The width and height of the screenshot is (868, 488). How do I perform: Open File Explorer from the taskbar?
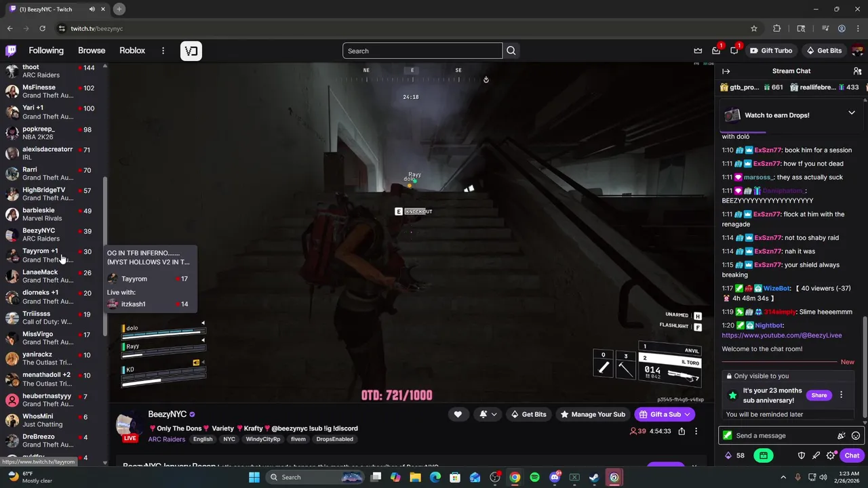coord(415,477)
